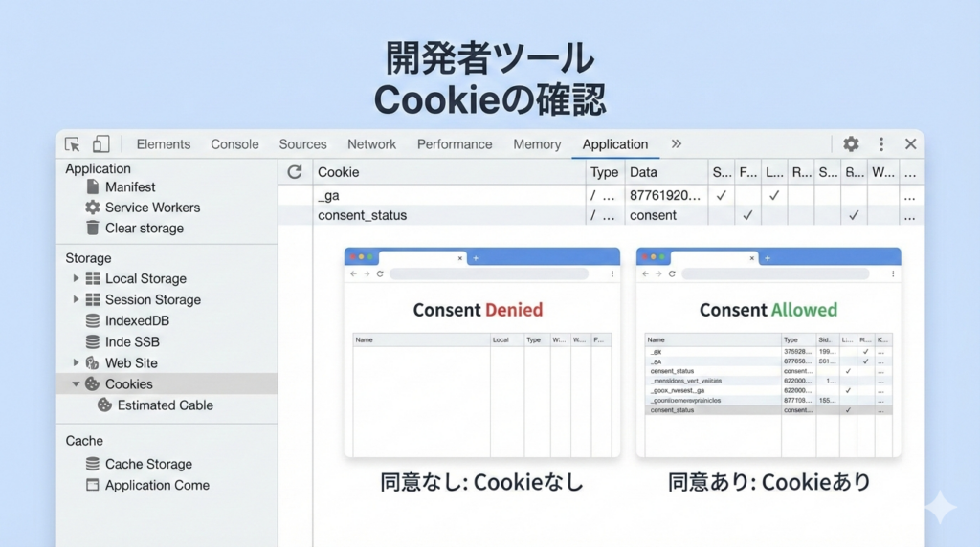Click the Session Storage grid icon

(x=93, y=299)
